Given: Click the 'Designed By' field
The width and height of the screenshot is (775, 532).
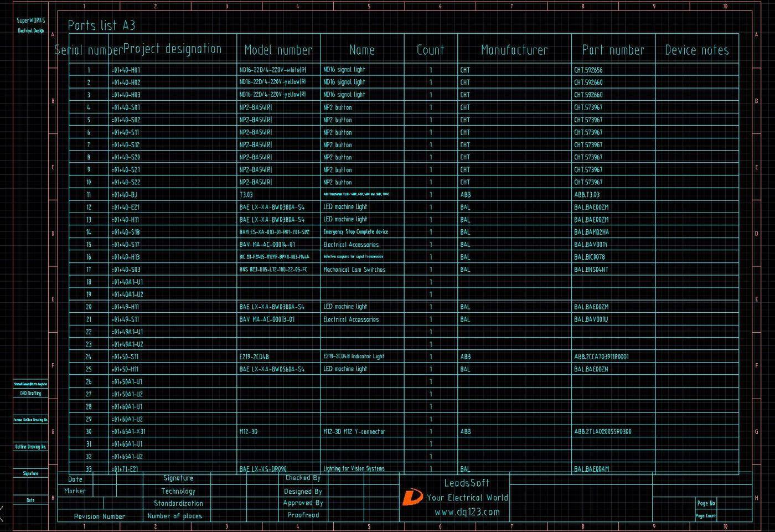Looking at the screenshot, I should pyautogui.click(x=303, y=491).
